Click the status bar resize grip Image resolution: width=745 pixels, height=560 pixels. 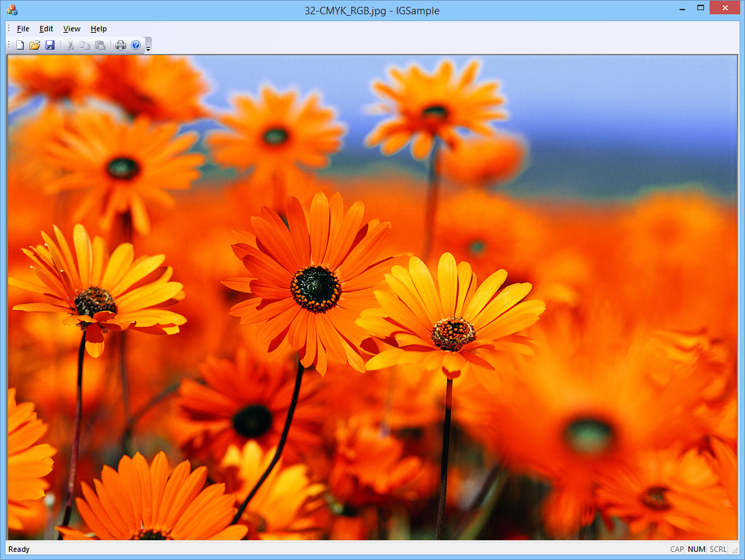click(x=735, y=550)
